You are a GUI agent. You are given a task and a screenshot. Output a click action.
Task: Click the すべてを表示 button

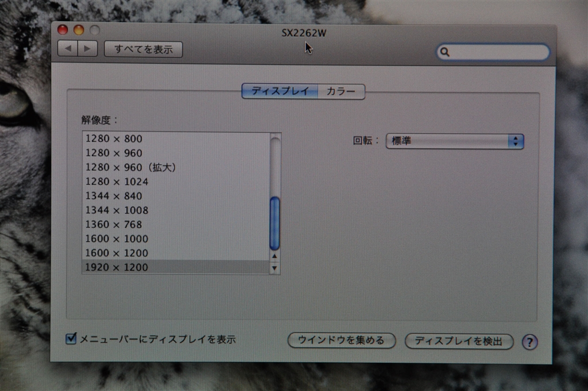point(143,49)
